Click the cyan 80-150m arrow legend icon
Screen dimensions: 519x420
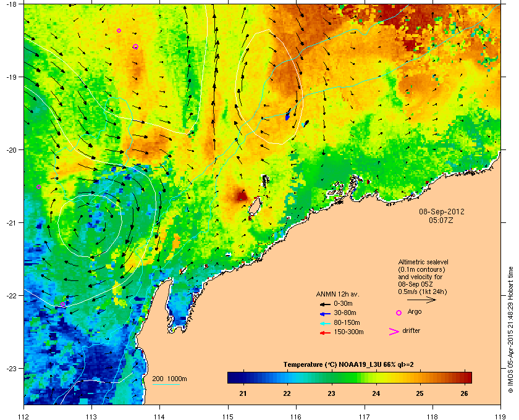click(325, 323)
